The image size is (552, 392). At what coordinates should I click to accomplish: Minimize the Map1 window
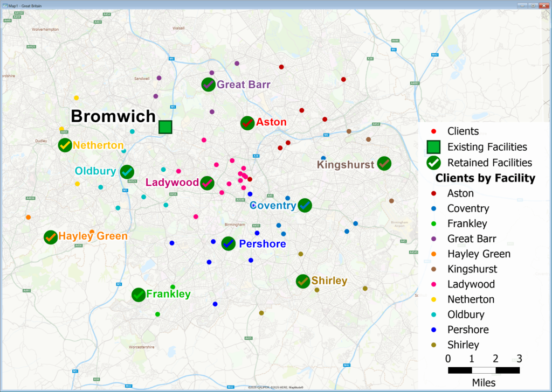pyautogui.click(x=522, y=5)
